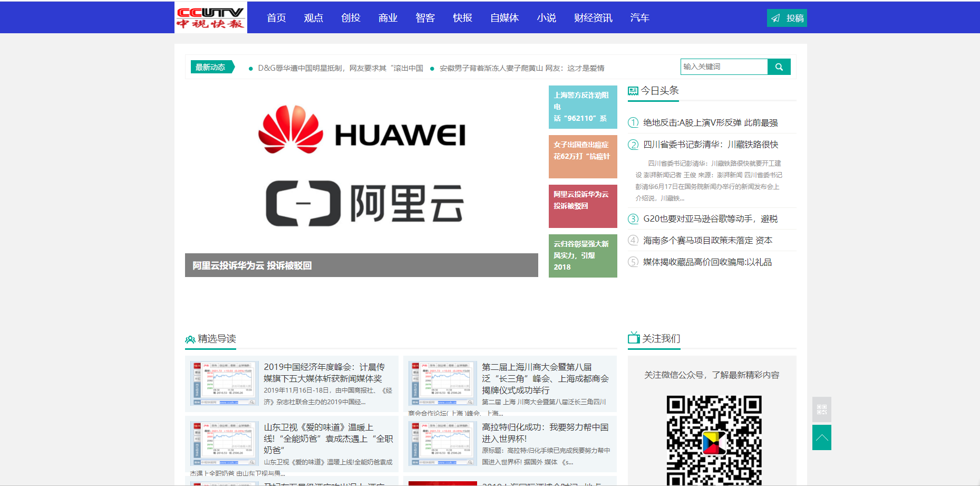Click the 今日头条 newspaper icon

(x=633, y=91)
